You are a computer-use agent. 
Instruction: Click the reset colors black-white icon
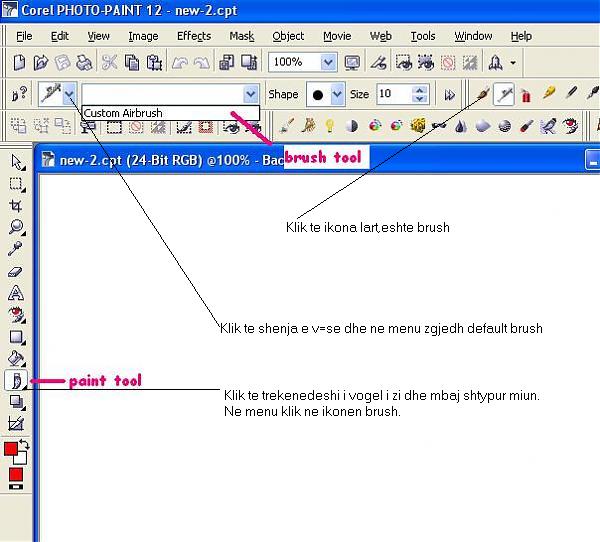pyautogui.click(x=16, y=487)
